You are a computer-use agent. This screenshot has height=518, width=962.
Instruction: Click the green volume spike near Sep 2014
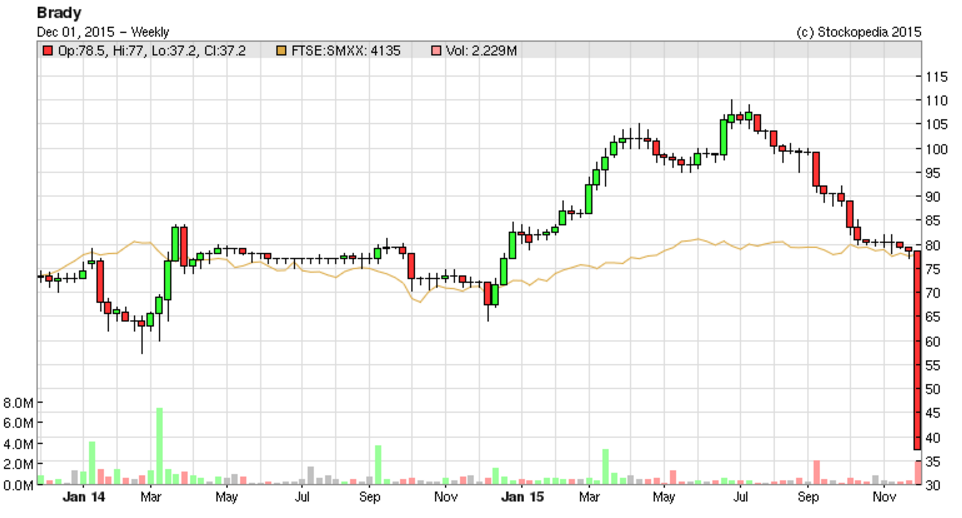(378, 465)
